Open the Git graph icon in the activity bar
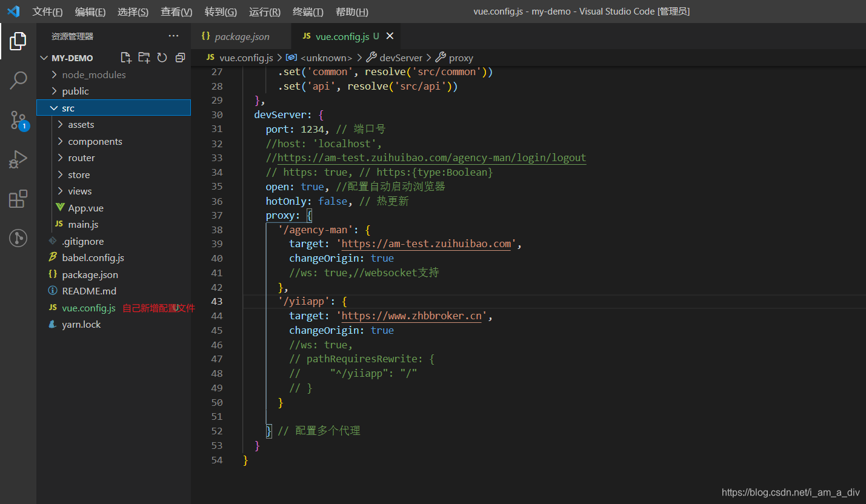 pos(18,238)
